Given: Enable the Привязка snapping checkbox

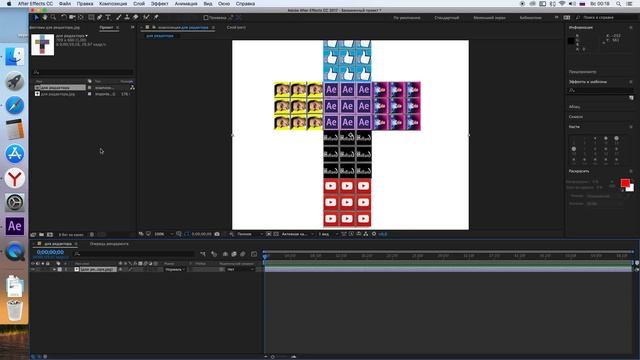Looking at the screenshot, I should tap(206, 18).
